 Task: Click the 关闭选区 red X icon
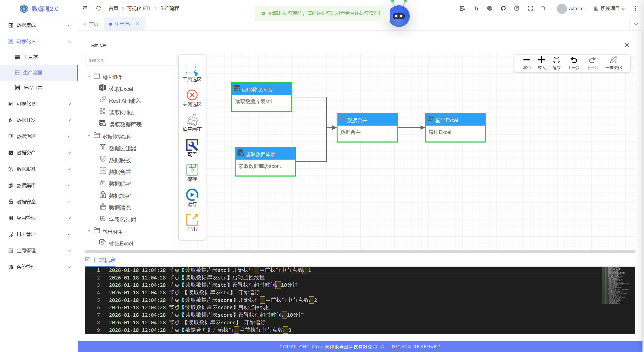[x=192, y=95]
